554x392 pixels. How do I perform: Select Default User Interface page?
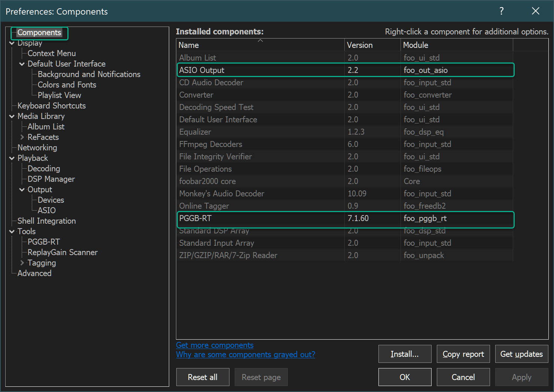tap(67, 64)
